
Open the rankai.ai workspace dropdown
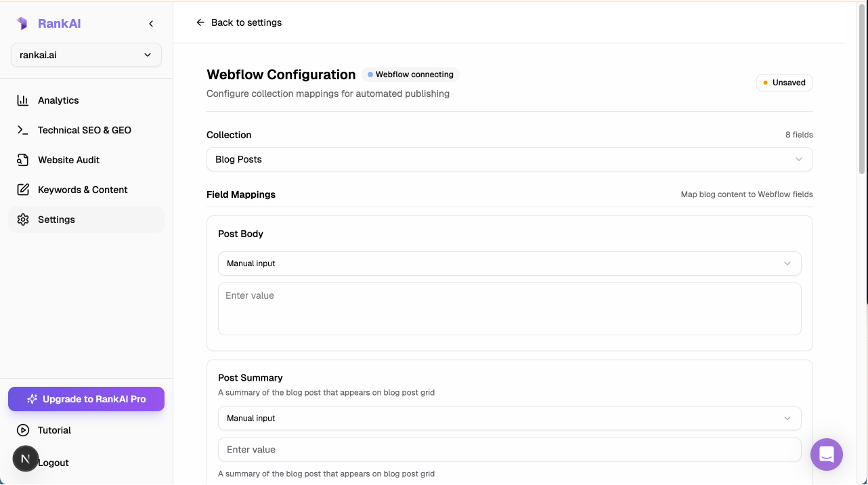pyautogui.click(x=86, y=54)
